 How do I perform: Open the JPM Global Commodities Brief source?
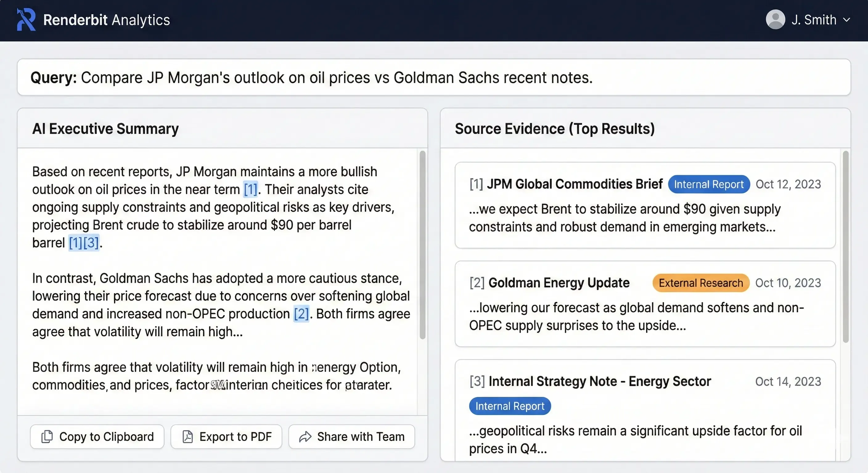[575, 184]
